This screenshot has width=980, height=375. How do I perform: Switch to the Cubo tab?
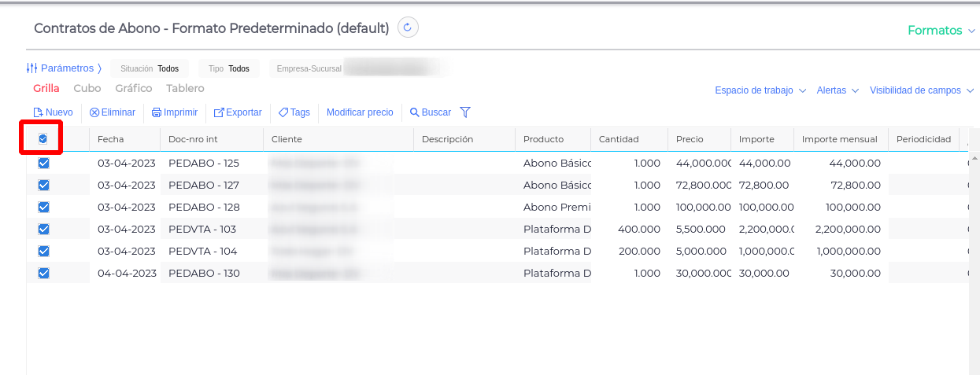pyautogui.click(x=87, y=89)
